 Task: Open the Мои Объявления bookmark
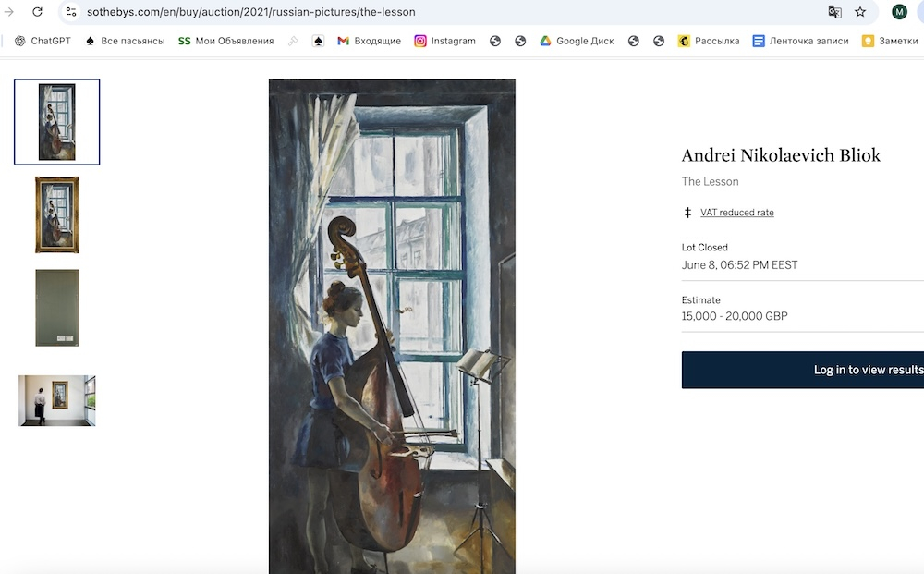225,41
